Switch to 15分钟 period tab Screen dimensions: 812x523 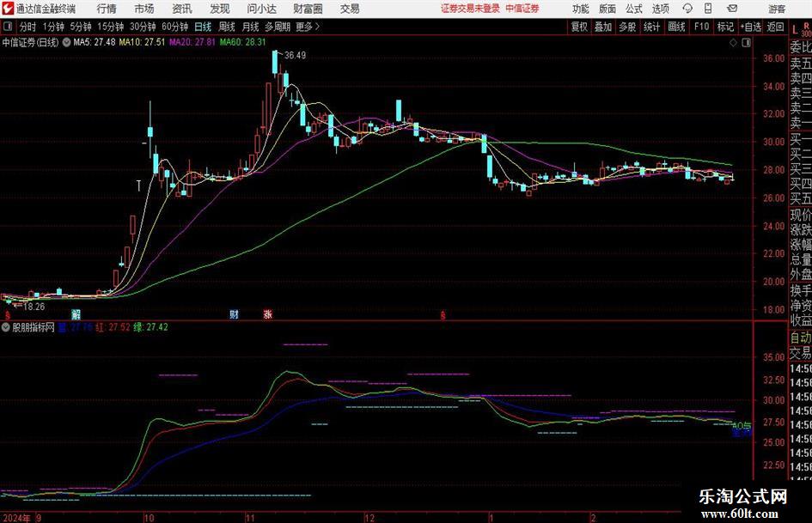(x=110, y=27)
